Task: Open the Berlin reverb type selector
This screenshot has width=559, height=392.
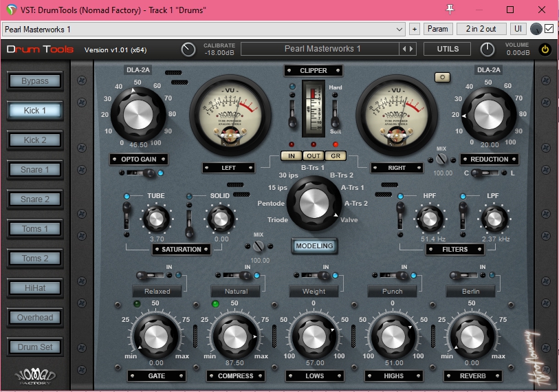Action: point(470,292)
